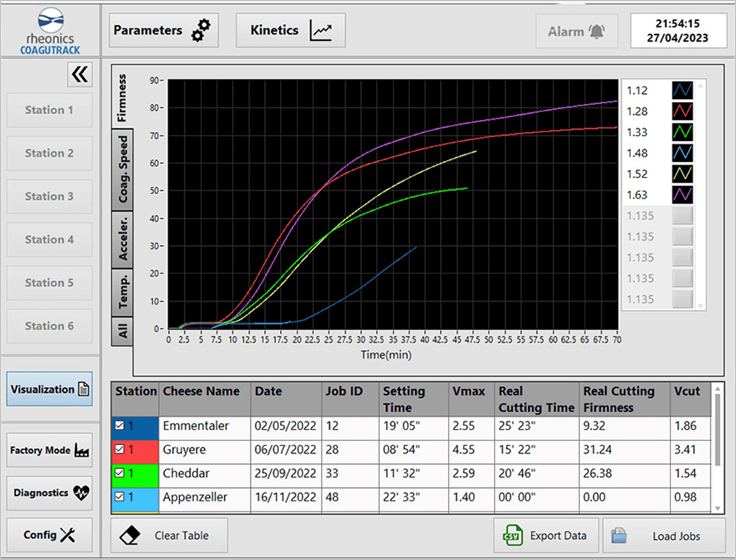This screenshot has width=736, height=560.
Task: Open Diagnostics via heartbeat icon
Action: click(x=81, y=493)
